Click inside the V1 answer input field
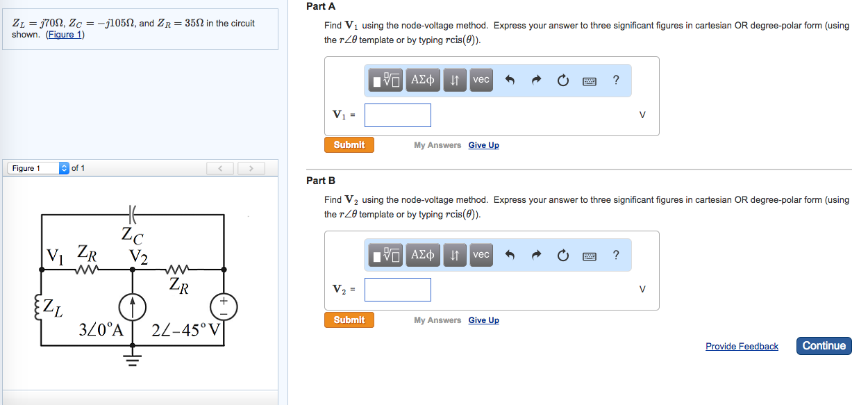This screenshot has height=405, width=868. tap(397, 115)
